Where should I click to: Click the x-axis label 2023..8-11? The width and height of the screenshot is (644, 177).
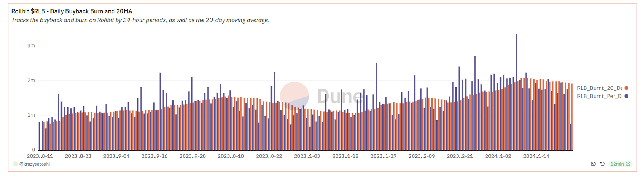40,156
